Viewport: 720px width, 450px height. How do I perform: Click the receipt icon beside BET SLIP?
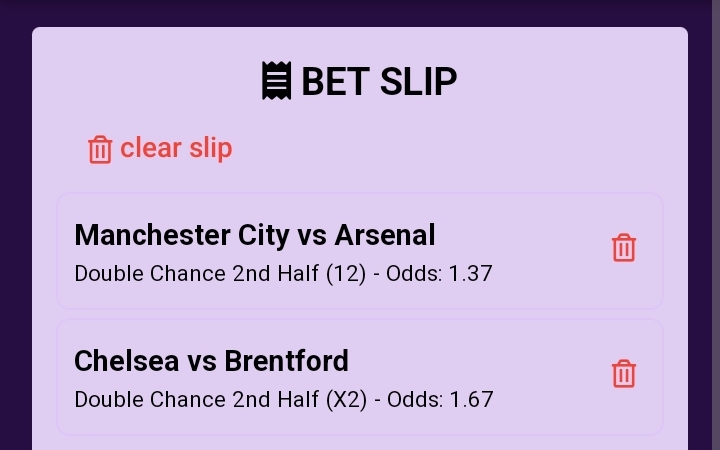276,81
